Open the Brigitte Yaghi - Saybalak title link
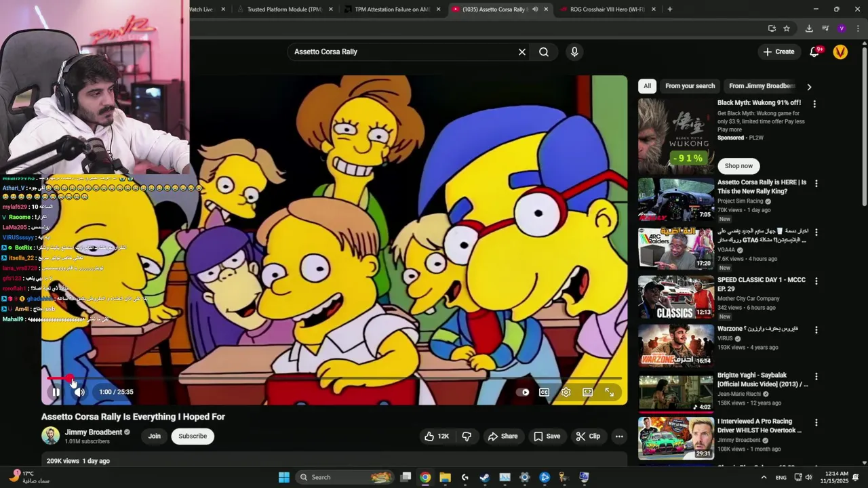This screenshot has height=488, width=868. point(763,380)
